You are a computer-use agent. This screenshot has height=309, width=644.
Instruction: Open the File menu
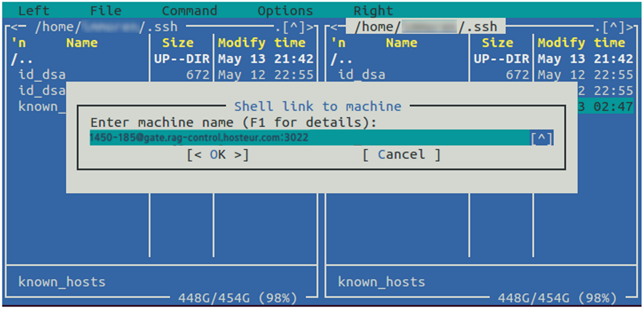[x=106, y=11]
